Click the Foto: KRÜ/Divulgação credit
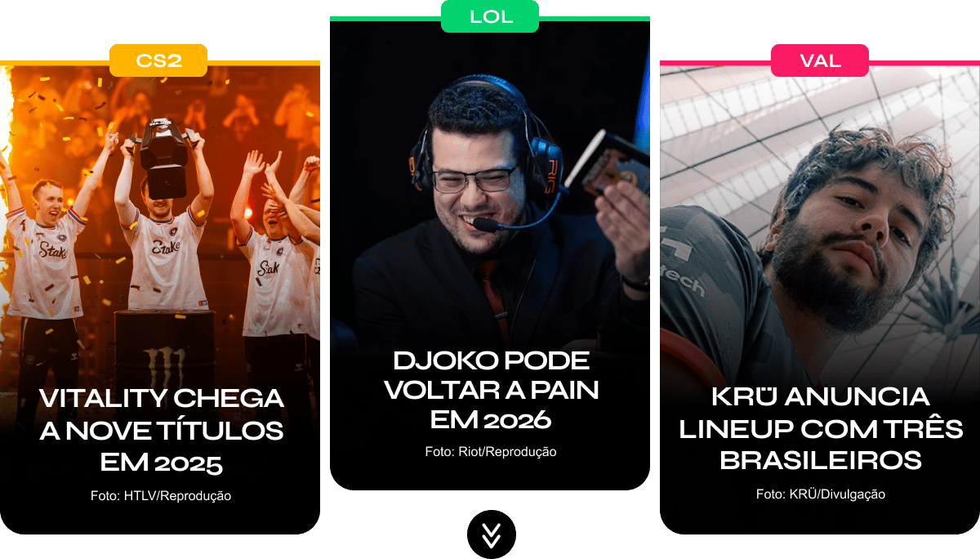 coord(821,494)
